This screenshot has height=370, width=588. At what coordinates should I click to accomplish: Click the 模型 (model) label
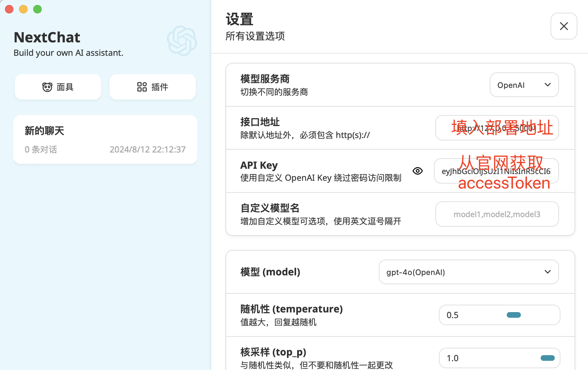pyautogui.click(x=270, y=272)
